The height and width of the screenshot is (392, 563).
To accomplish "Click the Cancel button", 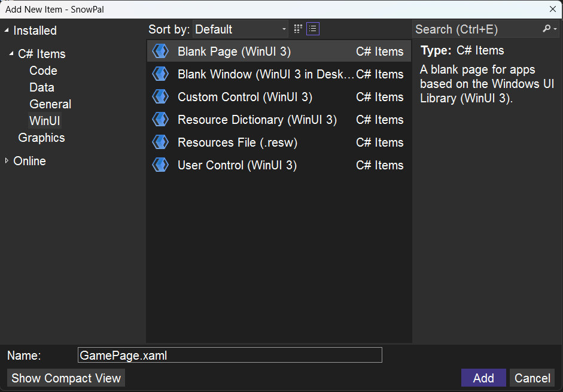I will (x=532, y=378).
